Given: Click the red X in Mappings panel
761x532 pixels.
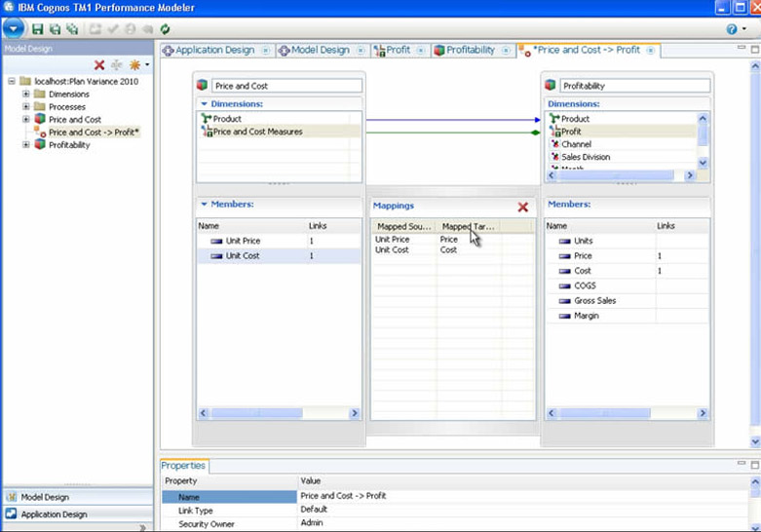Looking at the screenshot, I should 522,208.
